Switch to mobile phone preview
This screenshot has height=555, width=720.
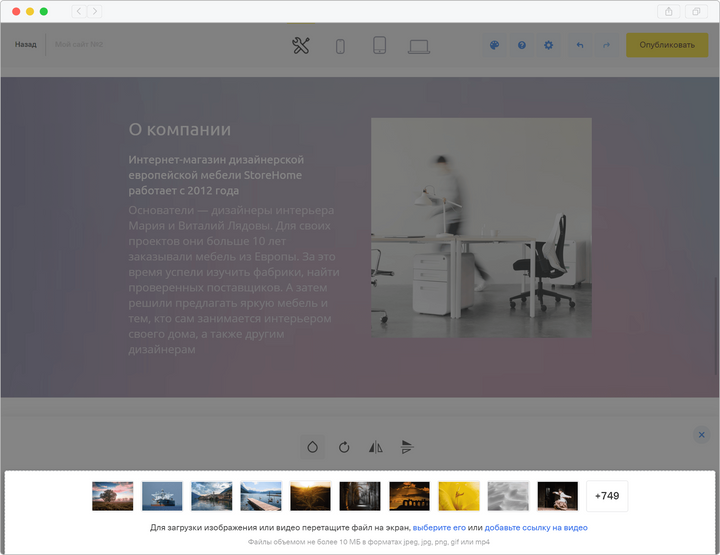(x=340, y=45)
